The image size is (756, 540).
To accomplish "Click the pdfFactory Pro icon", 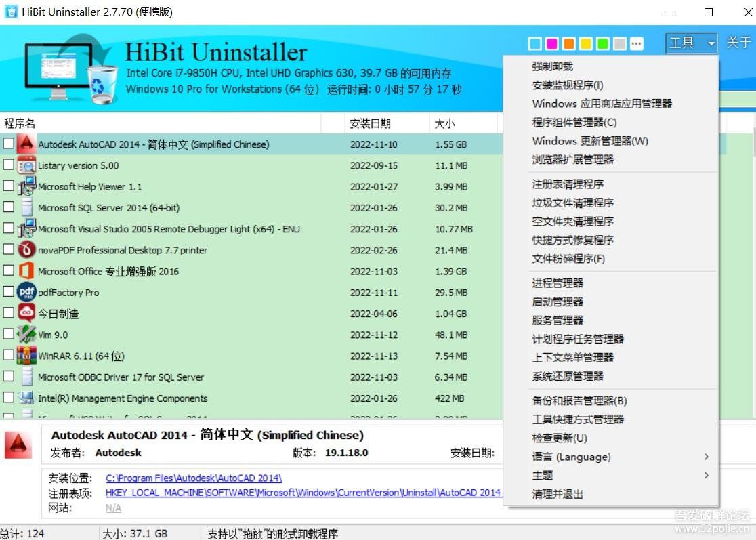I will coord(26,292).
